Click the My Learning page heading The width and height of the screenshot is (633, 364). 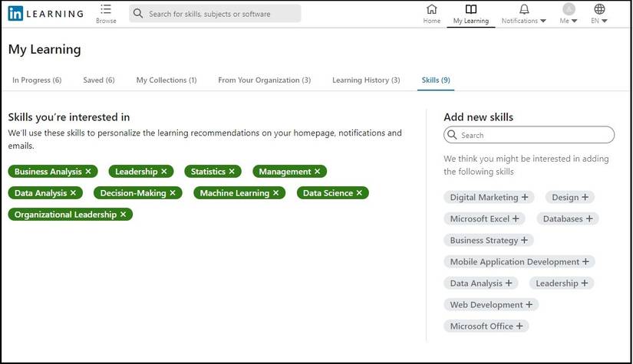pyautogui.click(x=45, y=49)
